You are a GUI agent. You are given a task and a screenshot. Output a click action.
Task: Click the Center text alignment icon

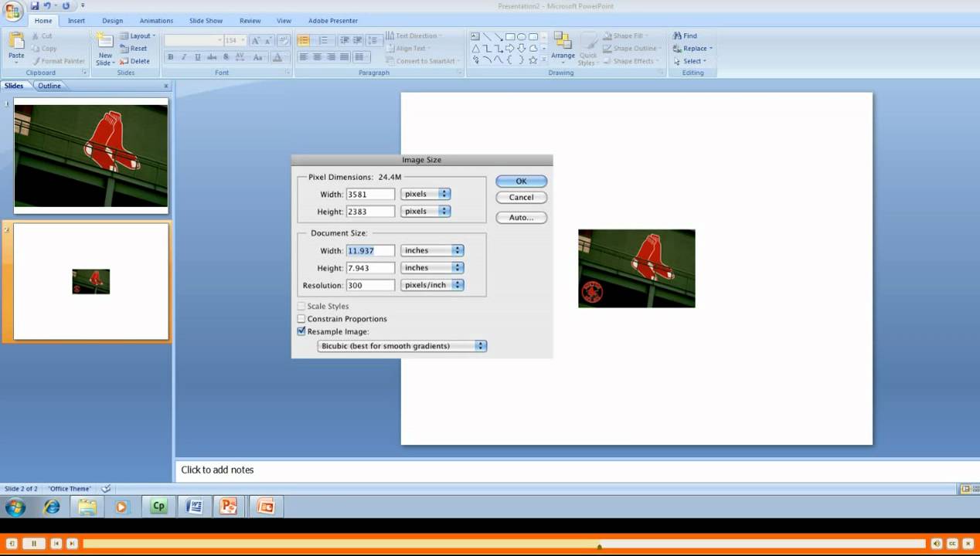point(318,57)
